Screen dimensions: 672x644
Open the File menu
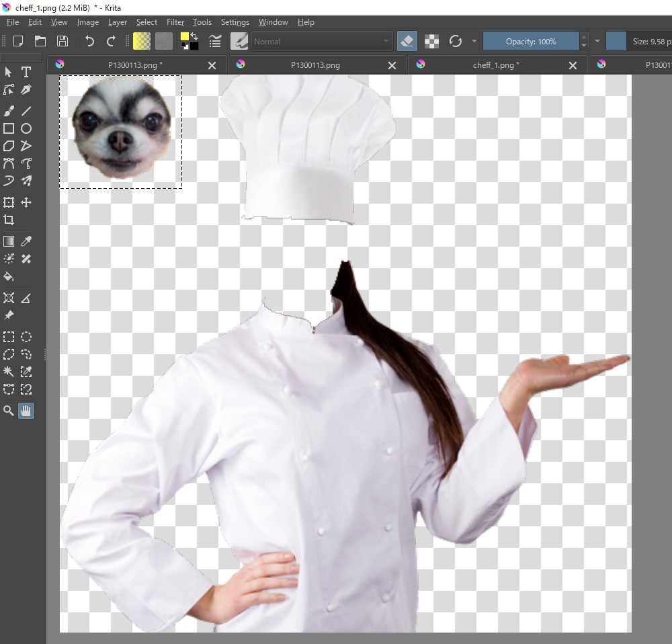pos(13,22)
